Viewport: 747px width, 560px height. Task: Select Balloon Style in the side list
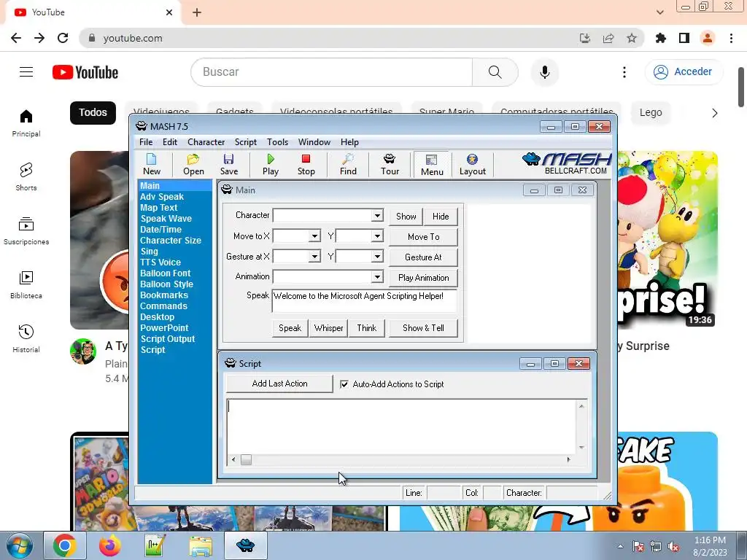click(166, 284)
